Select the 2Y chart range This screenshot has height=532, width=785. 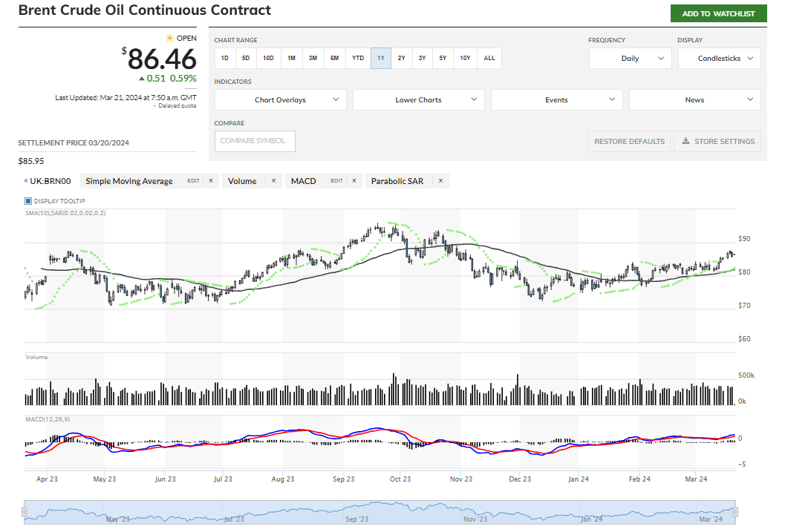(402, 58)
